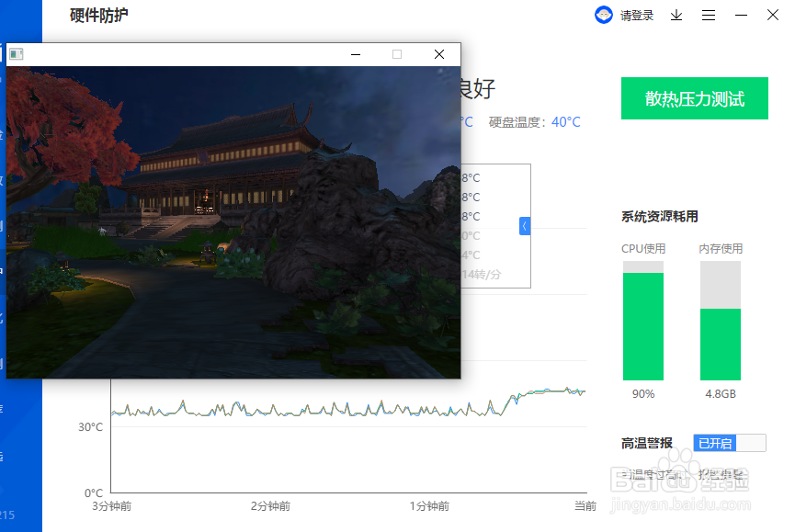The image size is (795, 532).
Task: Minimize the stress test render window
Action: click(356, 54)
